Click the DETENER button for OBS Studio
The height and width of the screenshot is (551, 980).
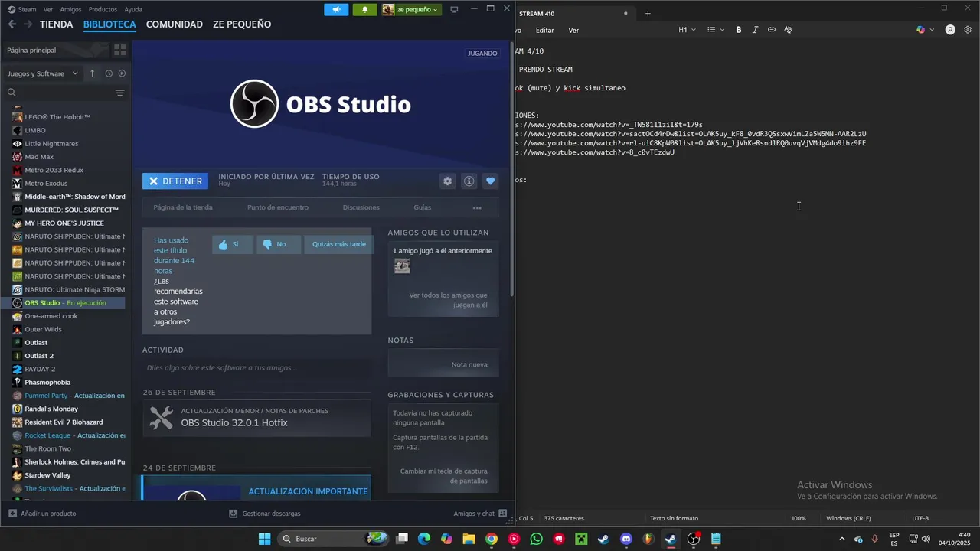click(x=175, y=181)
